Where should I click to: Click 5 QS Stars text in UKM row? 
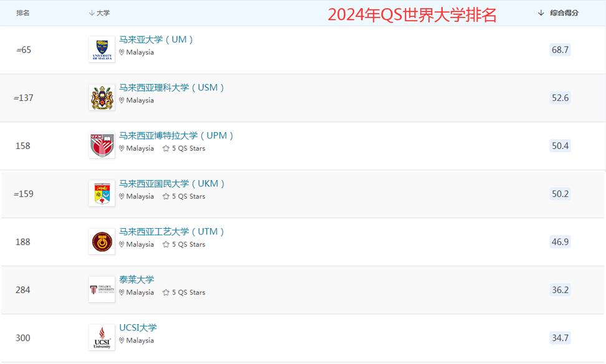[x=189, y=196]
